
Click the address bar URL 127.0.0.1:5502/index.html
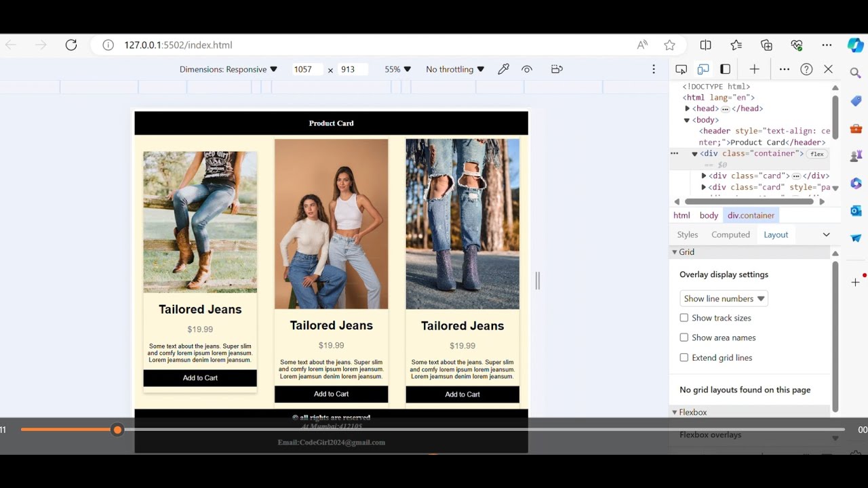coord(178,45)
